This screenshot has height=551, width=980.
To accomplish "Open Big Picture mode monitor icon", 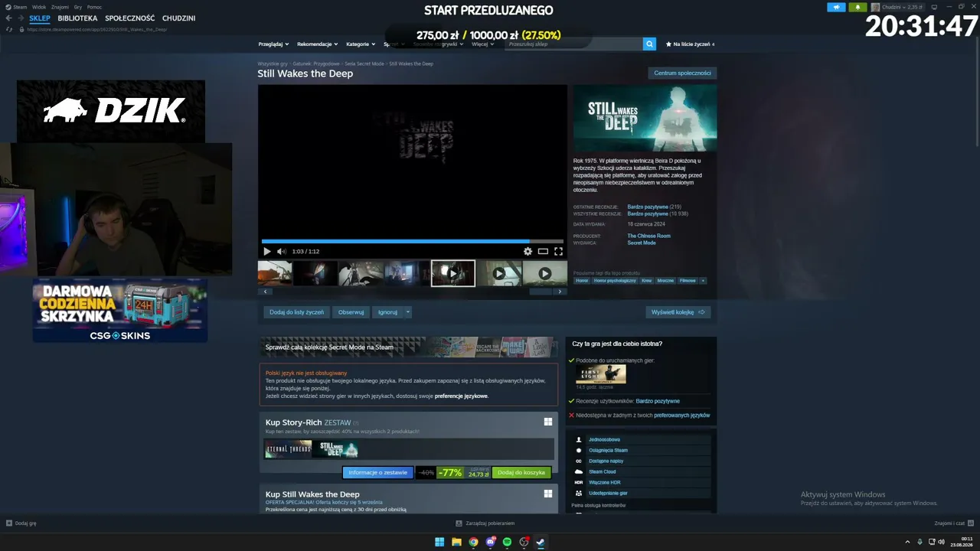I will (934, 8).
